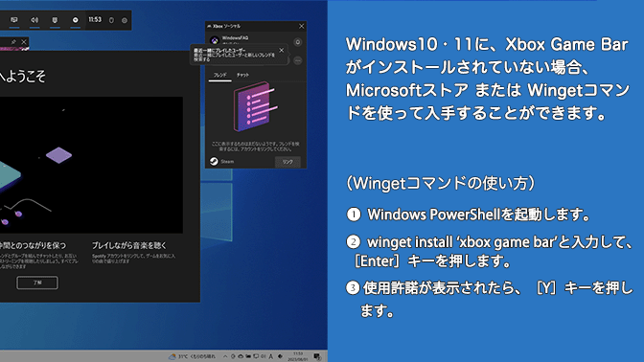Click the Xbox ソーシャル panel title
This screenshot has width=644, height=362.
pos(226,26)
